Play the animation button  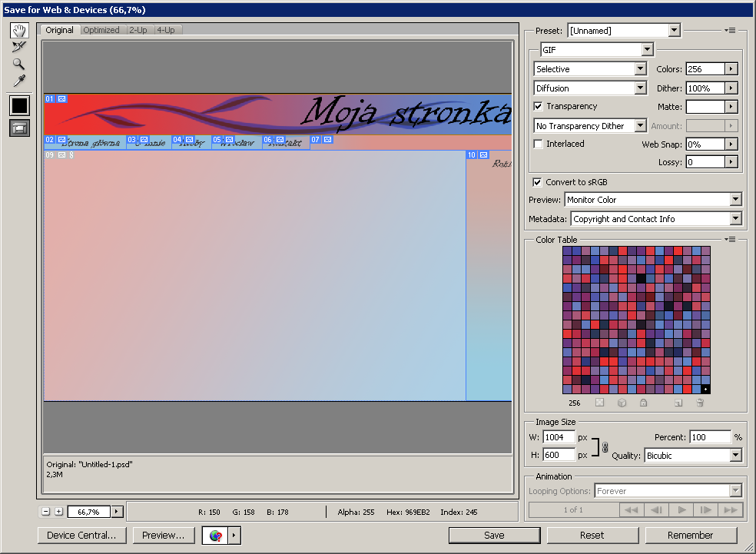681,509
